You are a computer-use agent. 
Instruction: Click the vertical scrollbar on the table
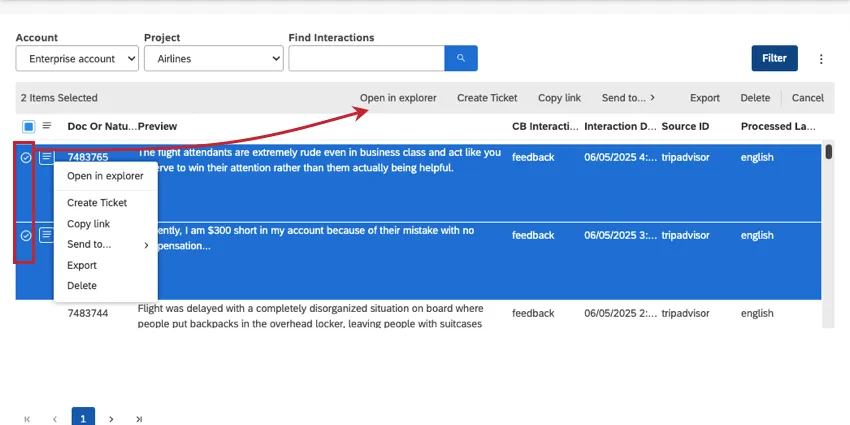point(828,152)
